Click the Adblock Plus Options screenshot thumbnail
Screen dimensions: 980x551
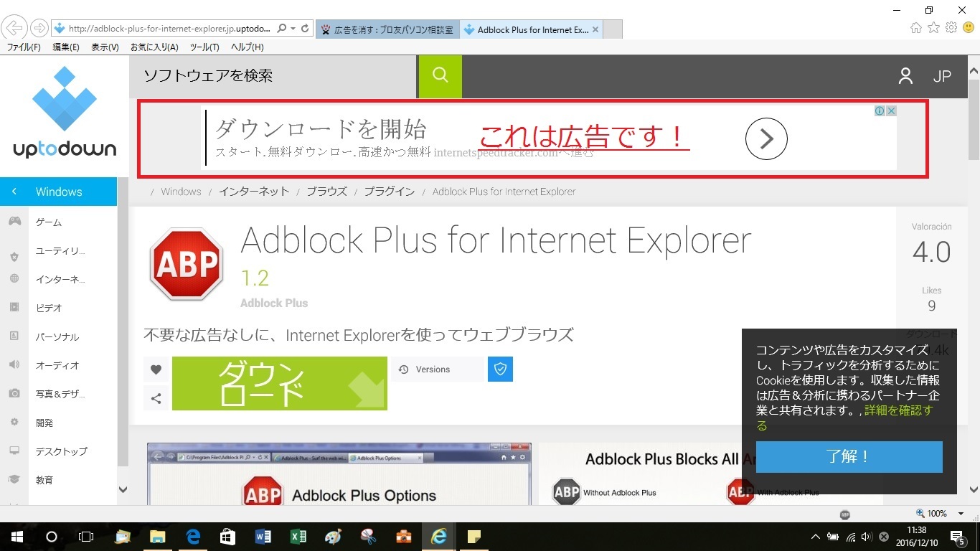tap(339, 474)
